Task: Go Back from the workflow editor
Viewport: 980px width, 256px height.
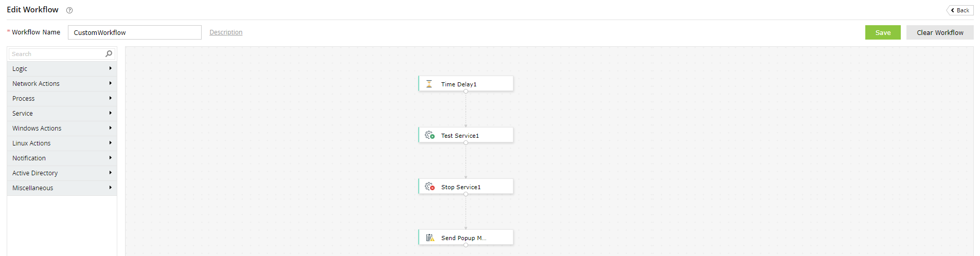Action: (960, 10)
